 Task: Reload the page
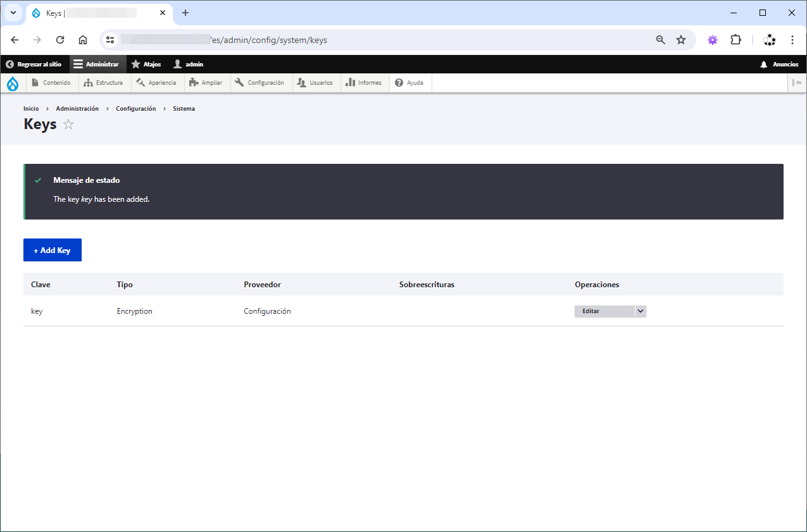tap(60, 40)
